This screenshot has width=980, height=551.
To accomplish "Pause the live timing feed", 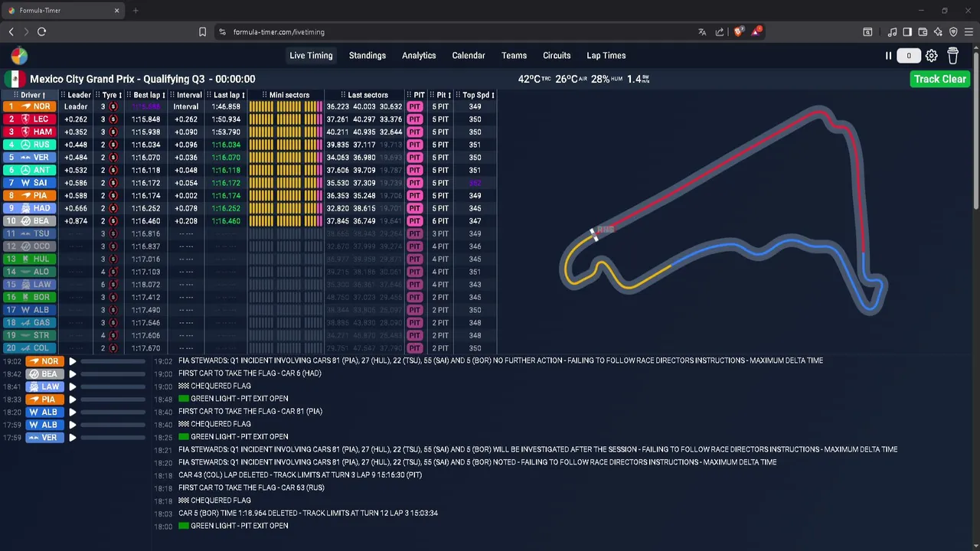I will [x=888, y=56].
